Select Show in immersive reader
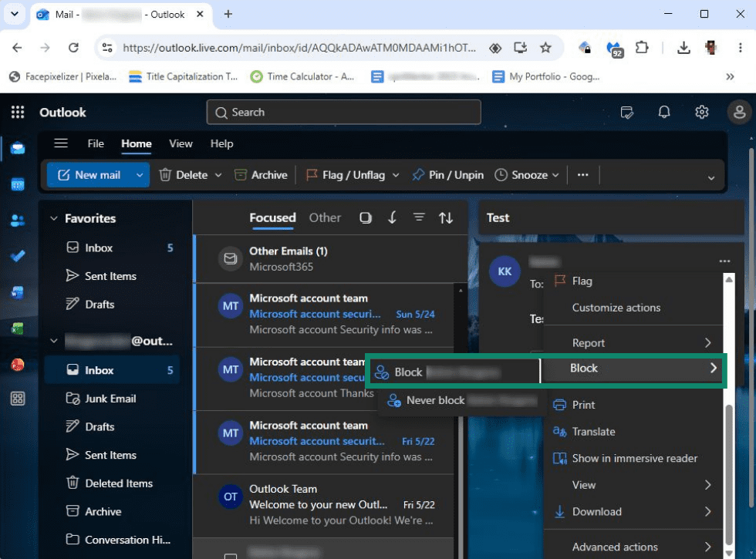This screenshot has height=559, width=756. click(633, 458)
